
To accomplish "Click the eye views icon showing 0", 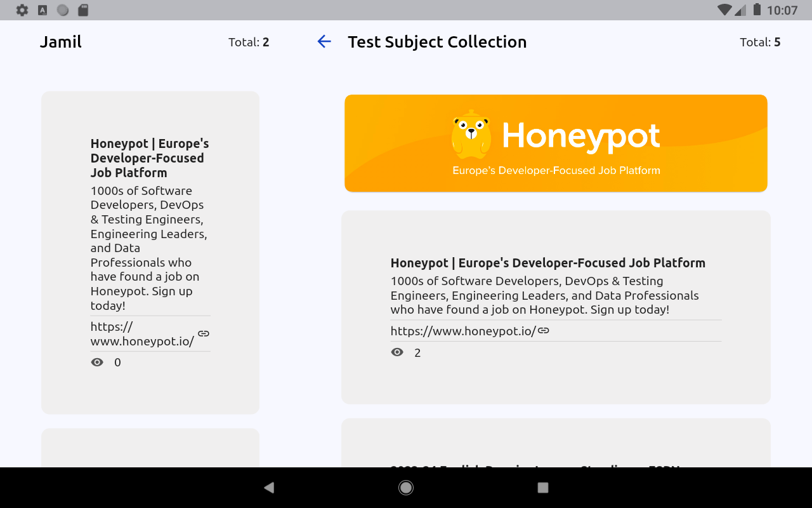I will 97,363.
